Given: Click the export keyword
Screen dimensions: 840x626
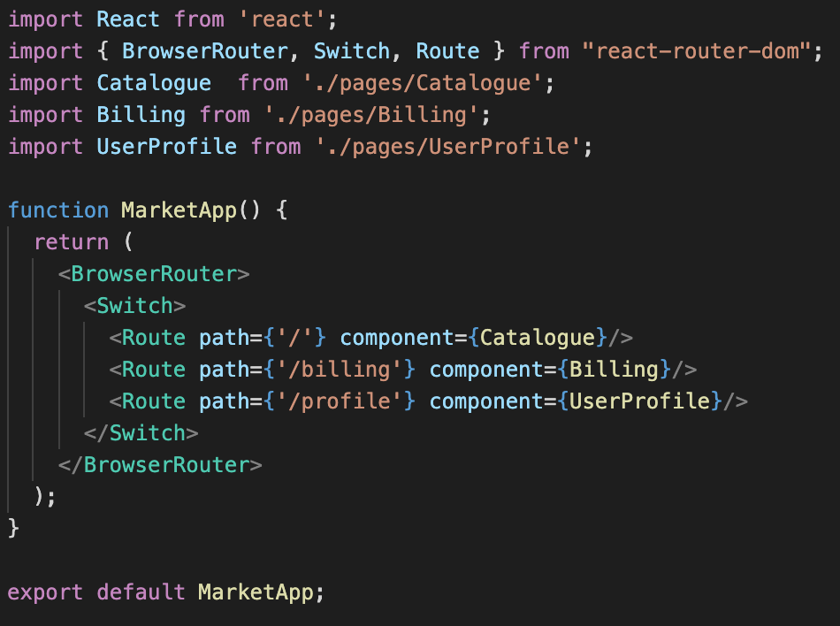Looking at the screenshot, I should (45, 592).
